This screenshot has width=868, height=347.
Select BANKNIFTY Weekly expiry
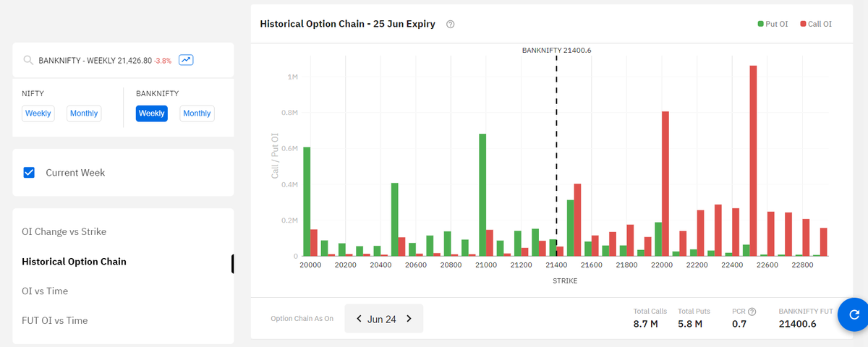tap(152, 113)
